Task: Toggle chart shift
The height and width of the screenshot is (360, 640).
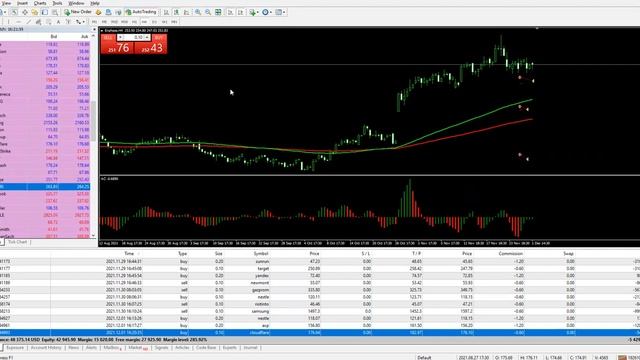Action: tap(240, 12)
